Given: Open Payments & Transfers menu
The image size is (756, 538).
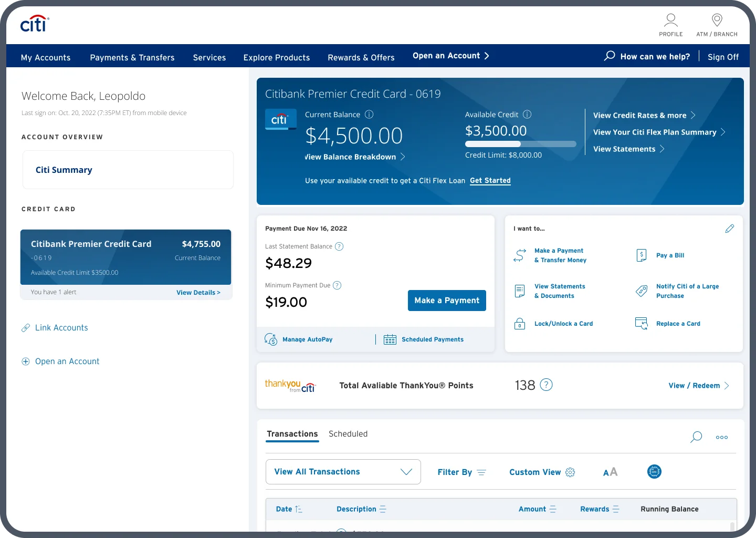Looking at the screenshot, I should pos(132,57).
